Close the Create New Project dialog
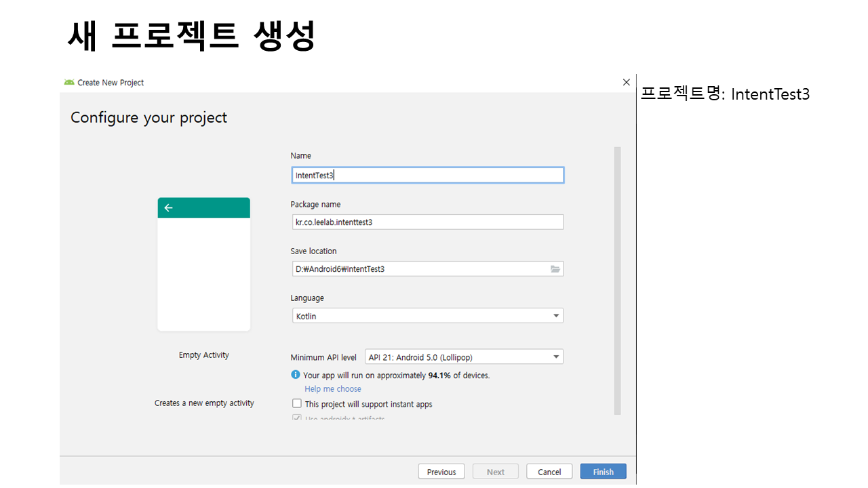This screenshot has height=488, width=868. point(626,82)
